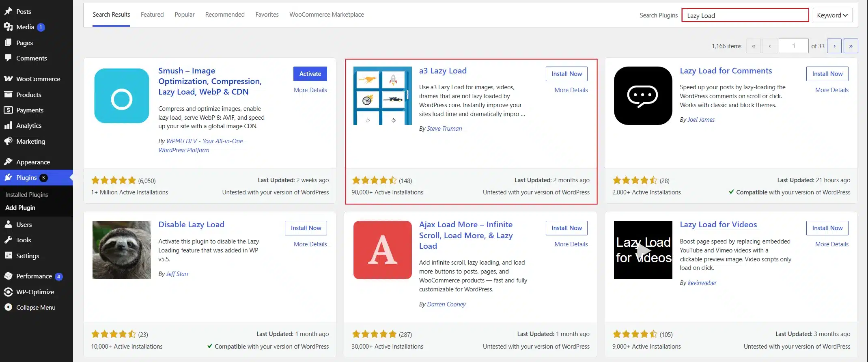Switch to the Favorites tab
The image size is (868, 362).
coord(267,15)
